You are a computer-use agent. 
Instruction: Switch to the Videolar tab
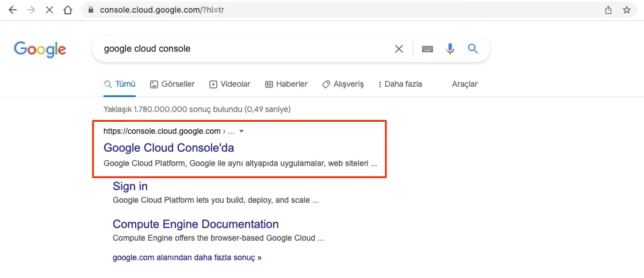pyautogui.click(x=229, y=84)
